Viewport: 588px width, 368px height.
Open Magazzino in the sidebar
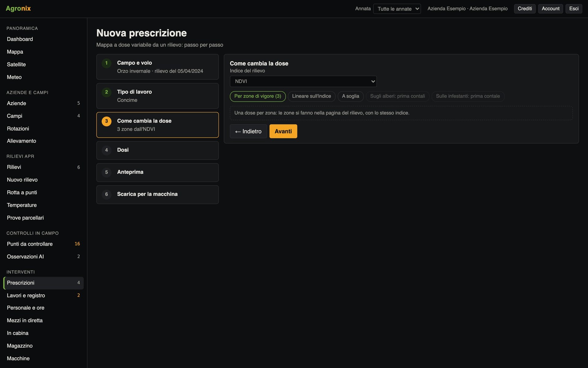pyautogui.click(x=43, y=346)
